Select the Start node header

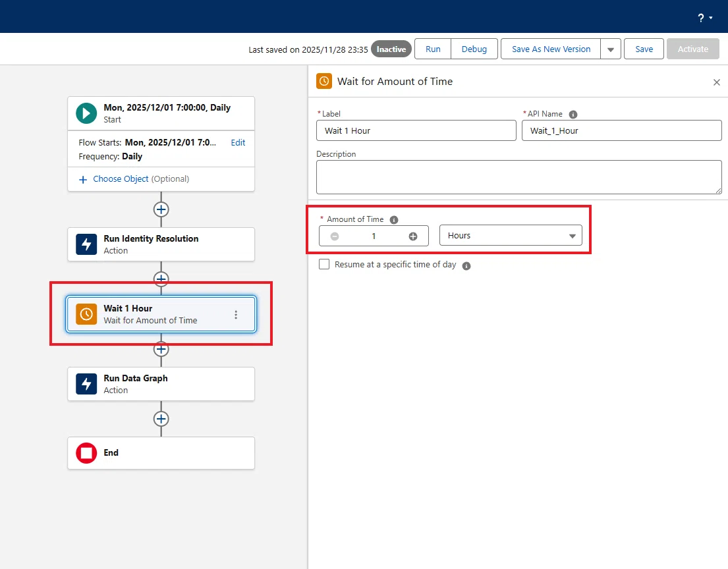(x=161, y=113)
